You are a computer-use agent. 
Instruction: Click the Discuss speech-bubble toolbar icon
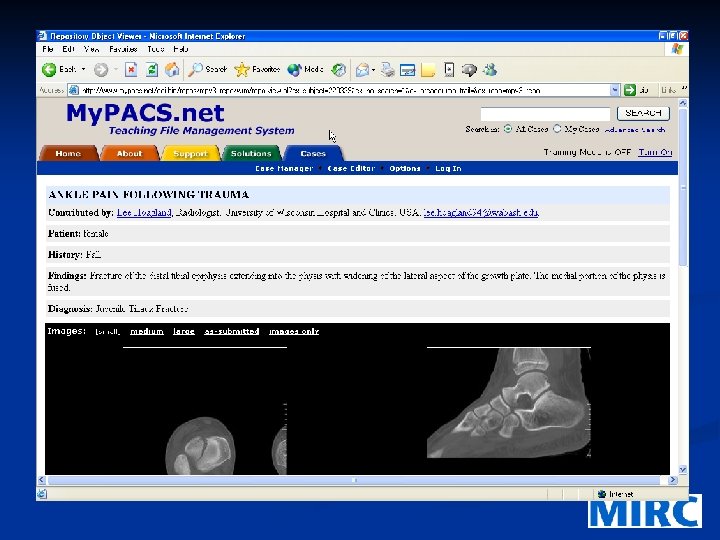pyautogui.click(x=469, y=70)
